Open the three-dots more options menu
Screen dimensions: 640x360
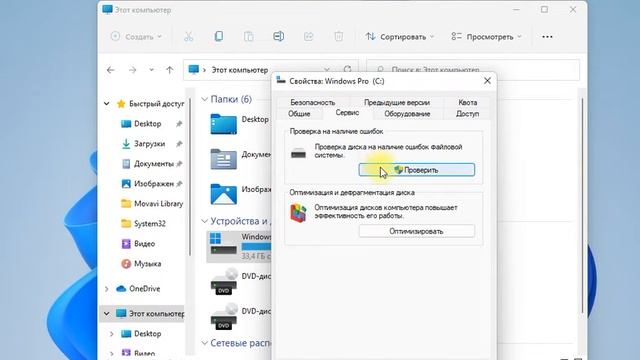coord(547,37)
